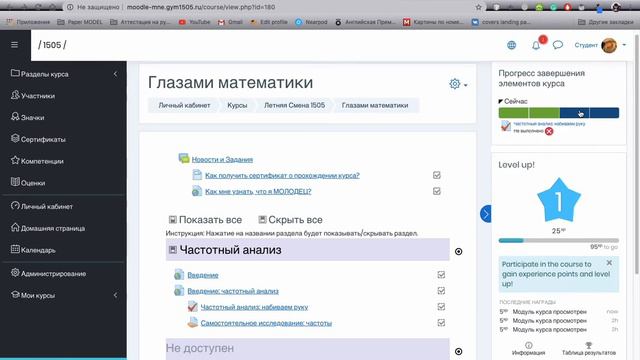Click the blue side-drawer arrow button
Image resolution: width=640 pixels, height=360 pixels.
click(486, 214)
